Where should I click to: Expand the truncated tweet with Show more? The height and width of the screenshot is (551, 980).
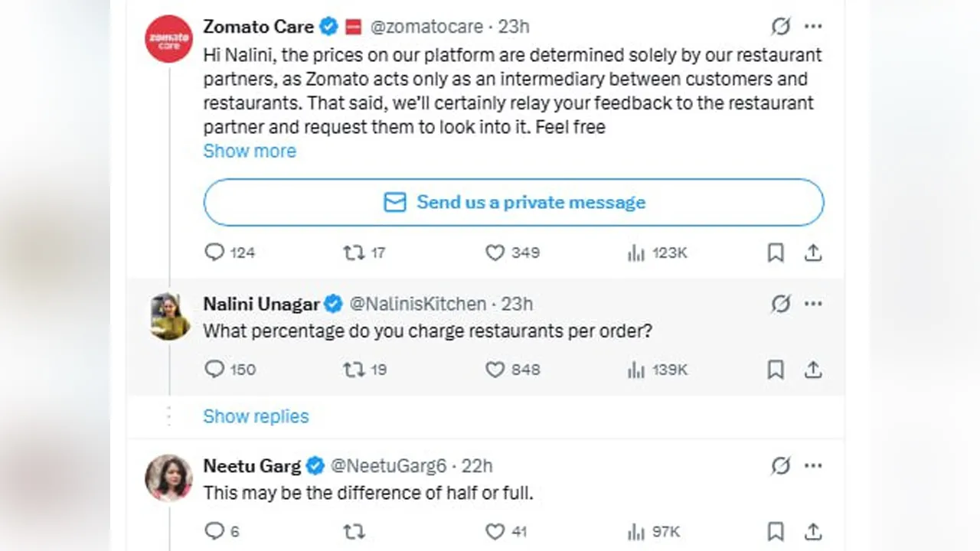tap(250, 151)
